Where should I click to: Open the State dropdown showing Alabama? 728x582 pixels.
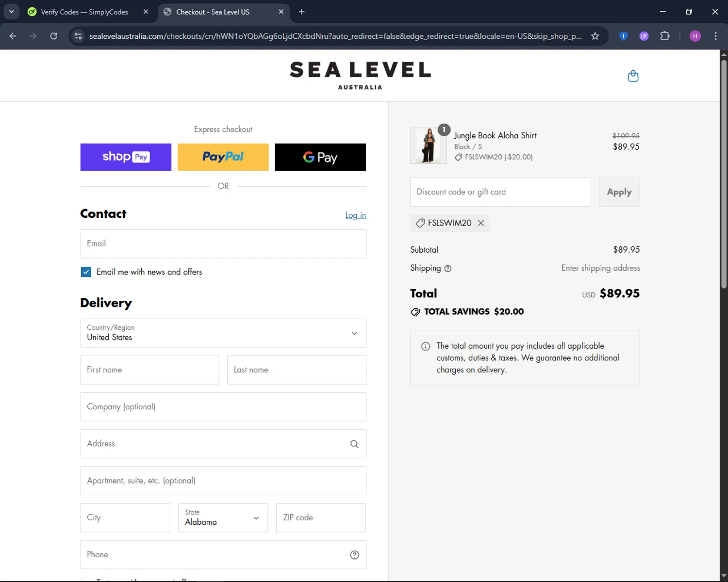223,518
